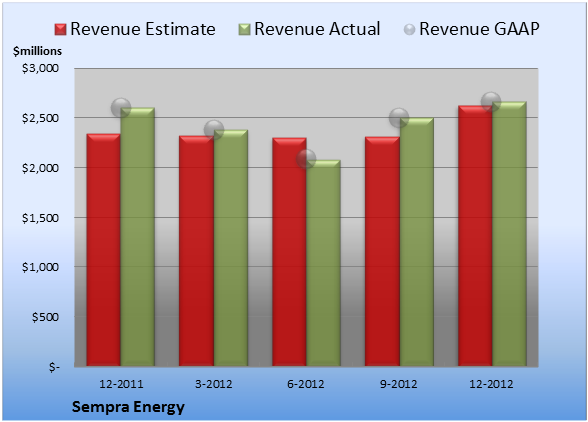Click the gray Revenue GAAP legend marker
588x422 pixels.
pyautogui.click(x=410, y=30)
